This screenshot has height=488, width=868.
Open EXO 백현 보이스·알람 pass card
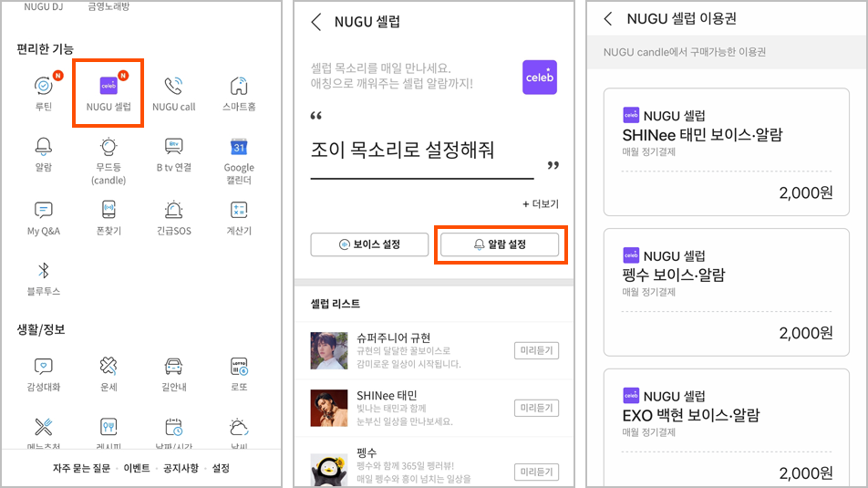pos(727,428)
